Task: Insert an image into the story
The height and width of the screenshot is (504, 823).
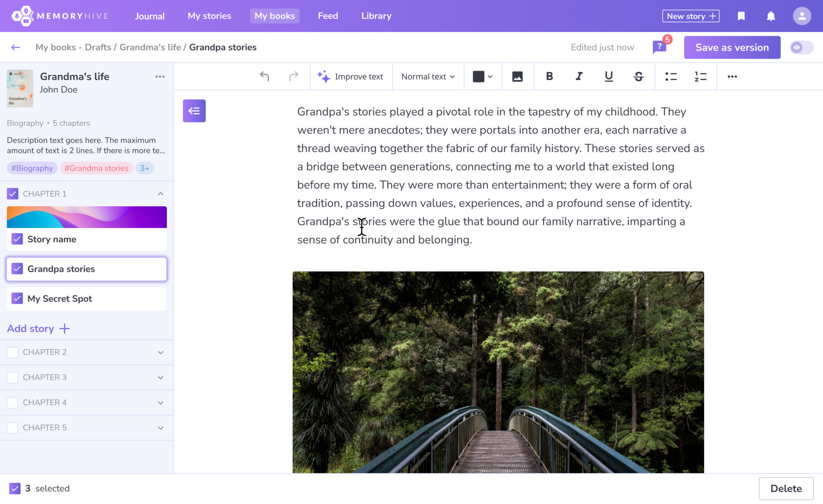Action: [x=518, y=76]
